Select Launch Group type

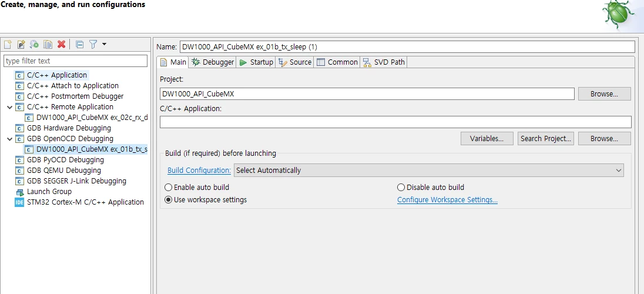point(49,192)
